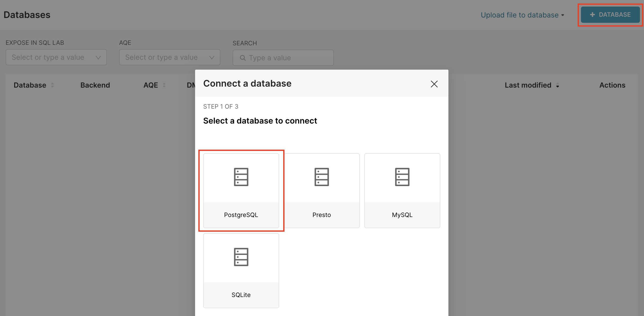
Task: Click the Databases page title
Action: click(27, 15)
